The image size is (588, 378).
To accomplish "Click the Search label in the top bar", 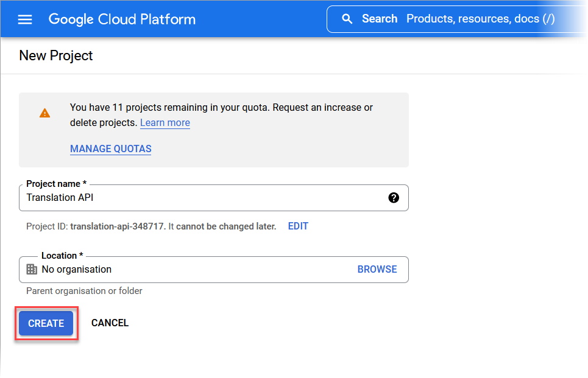I will tap(380, 19).
